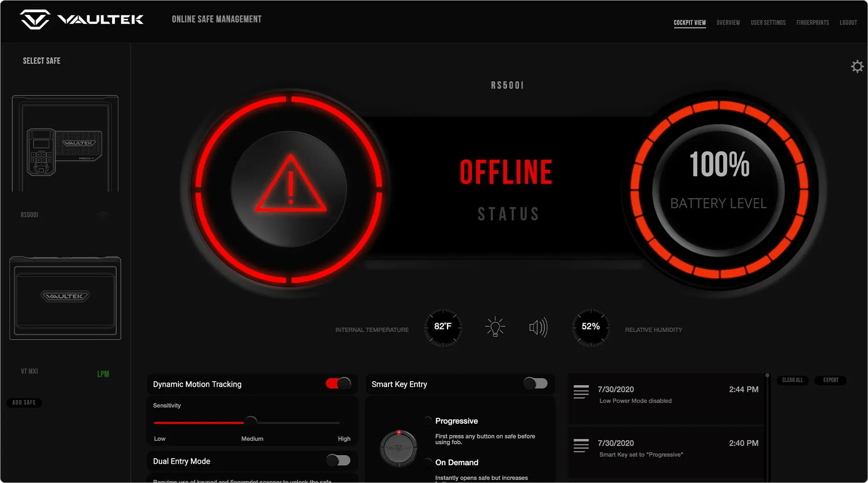
Task: Switch to Cockpit View tab
Action: click(x=690, y=22)
